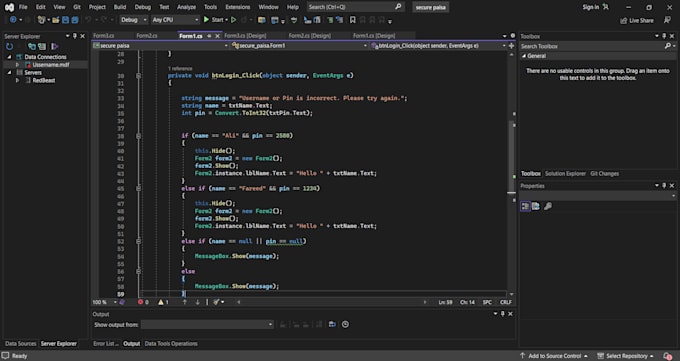Image resolution: width=680 pixels, height=361 pixels.
Task: Open the Build menu
Action: coord(120,7)
